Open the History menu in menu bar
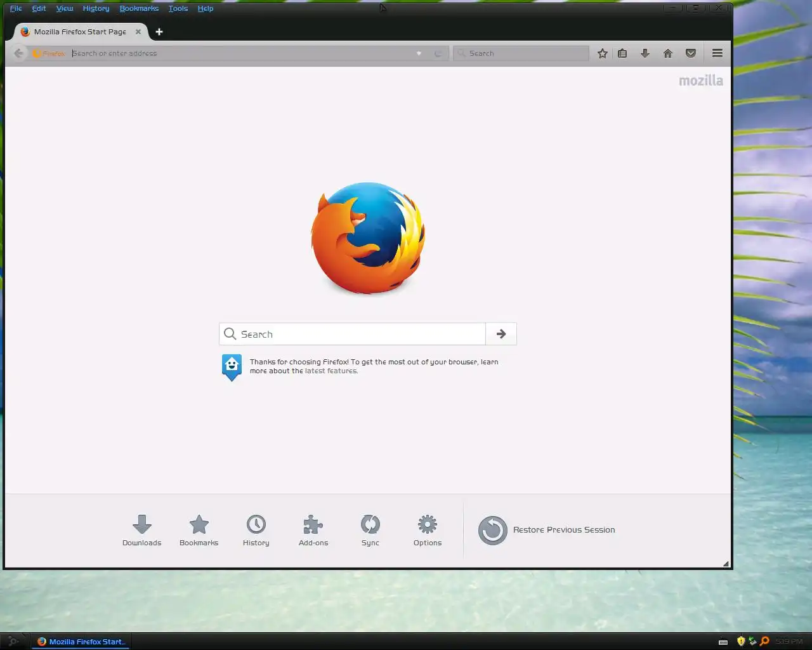This screenshot has width=812, height=650. click(x=96, y=8)
